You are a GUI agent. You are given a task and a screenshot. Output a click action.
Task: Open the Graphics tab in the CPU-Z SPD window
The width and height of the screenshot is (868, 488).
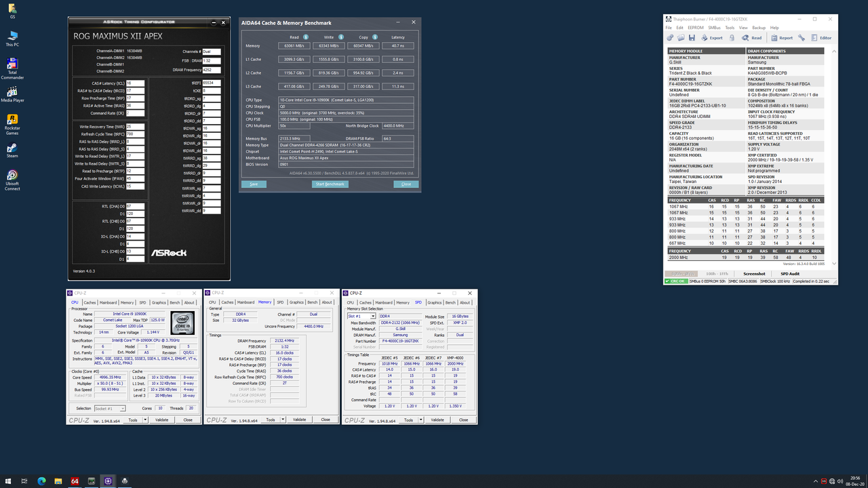(435, 302)
